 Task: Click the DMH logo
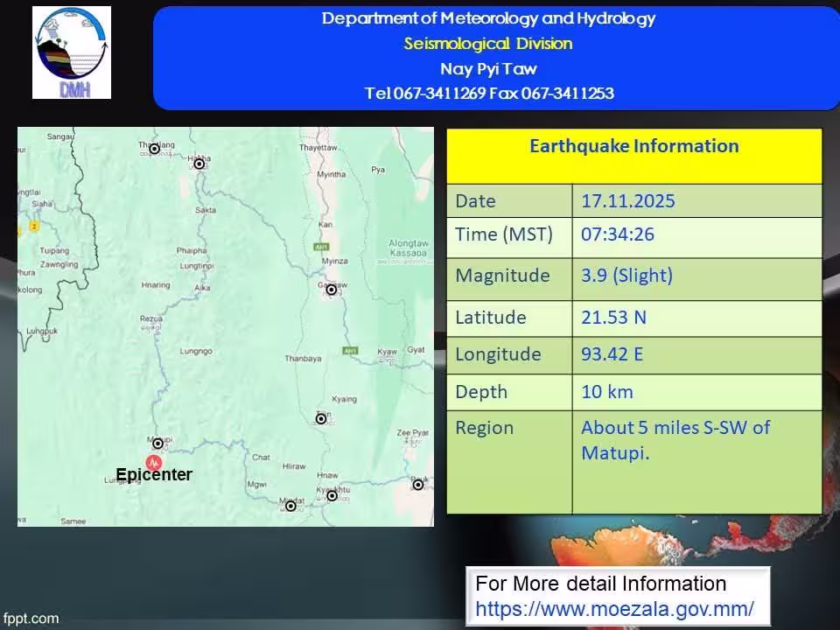tap(72, 52)
